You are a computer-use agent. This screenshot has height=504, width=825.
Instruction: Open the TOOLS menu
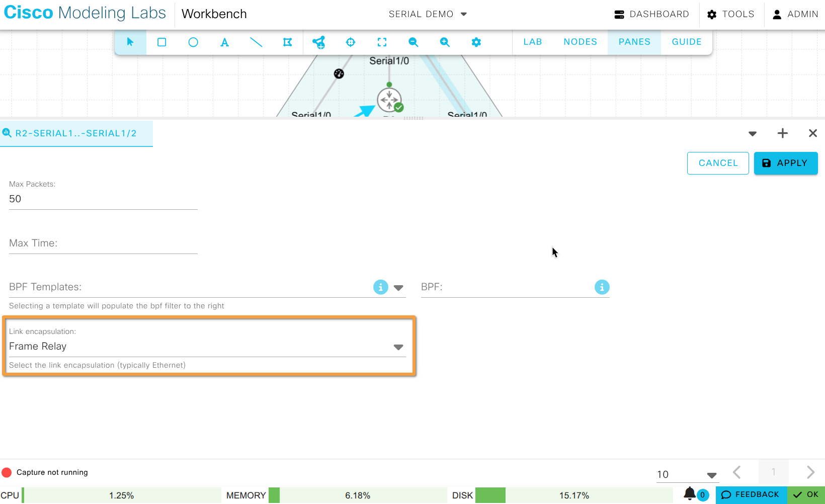[731, 14]
